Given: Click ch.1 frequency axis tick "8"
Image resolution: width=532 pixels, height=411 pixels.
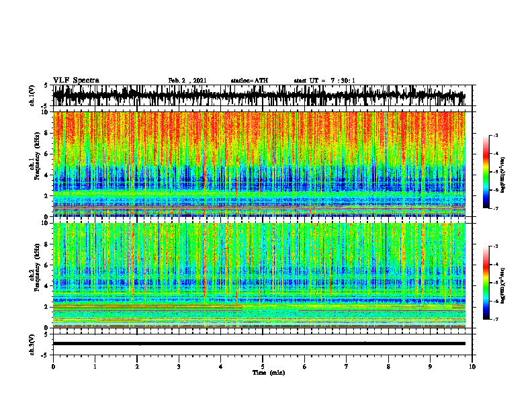Looking at the screenshot, I should pyautogui.click(x=47, y=133).
